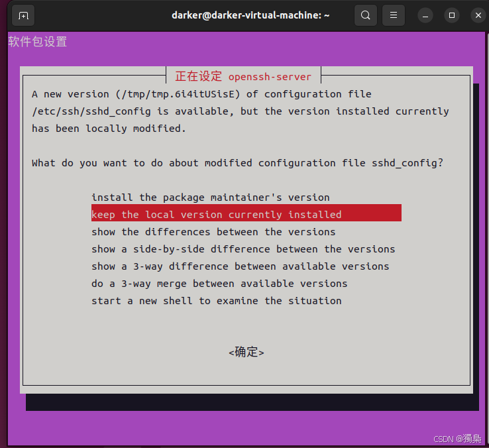Open a new terminal tab icon
The width and height of the screenshot is (489, 448).
click(23, 15)
